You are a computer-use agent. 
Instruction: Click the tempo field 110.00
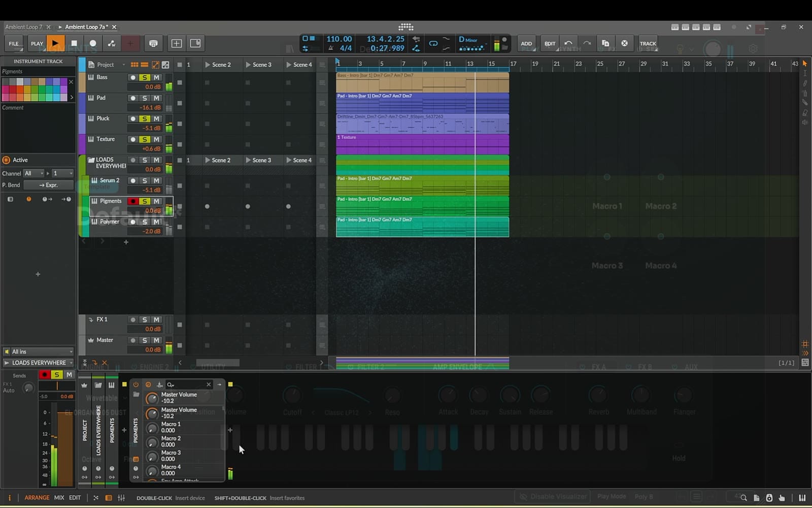pyautogui.click(x=339, y=39)
